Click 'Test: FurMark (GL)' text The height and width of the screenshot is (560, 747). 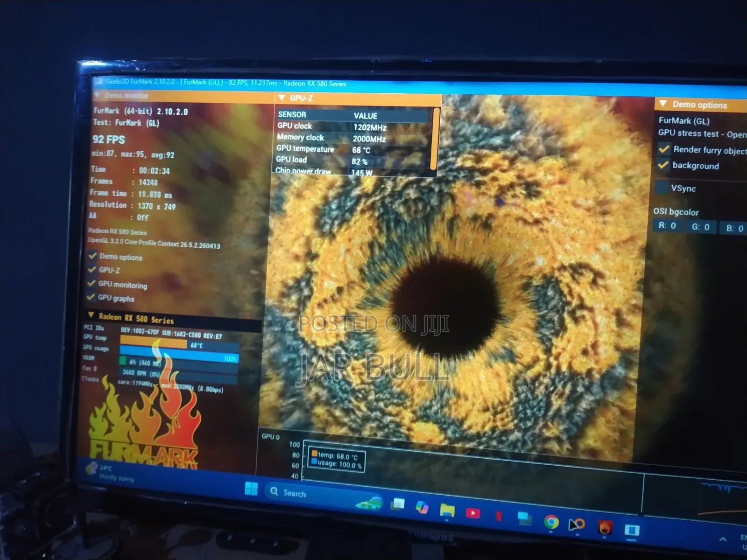click(x=126, y=122)
